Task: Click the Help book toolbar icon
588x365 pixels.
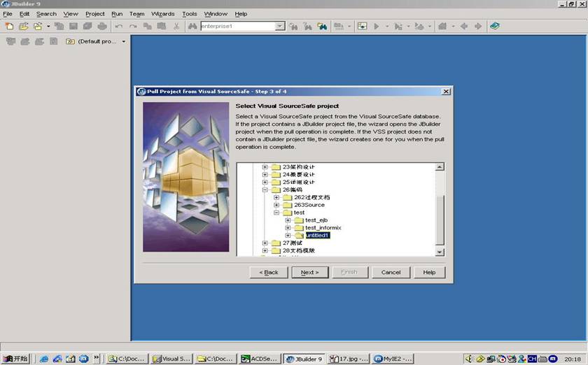Action: click(x=495, y=27)
